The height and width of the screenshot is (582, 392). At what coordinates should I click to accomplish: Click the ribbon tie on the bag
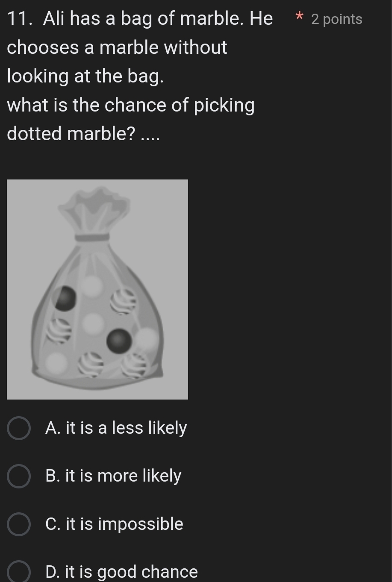pyautogui.click(x=92, y=237)
